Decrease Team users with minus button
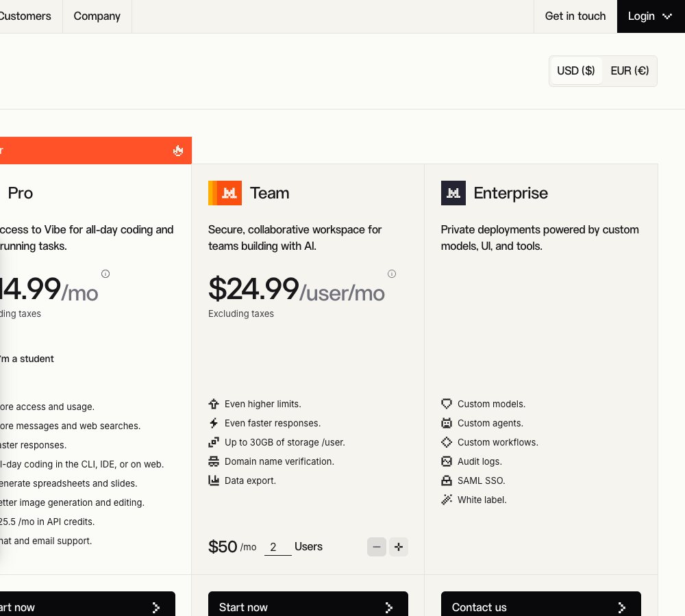Screen dimensions: 685x616 point(377,547)
